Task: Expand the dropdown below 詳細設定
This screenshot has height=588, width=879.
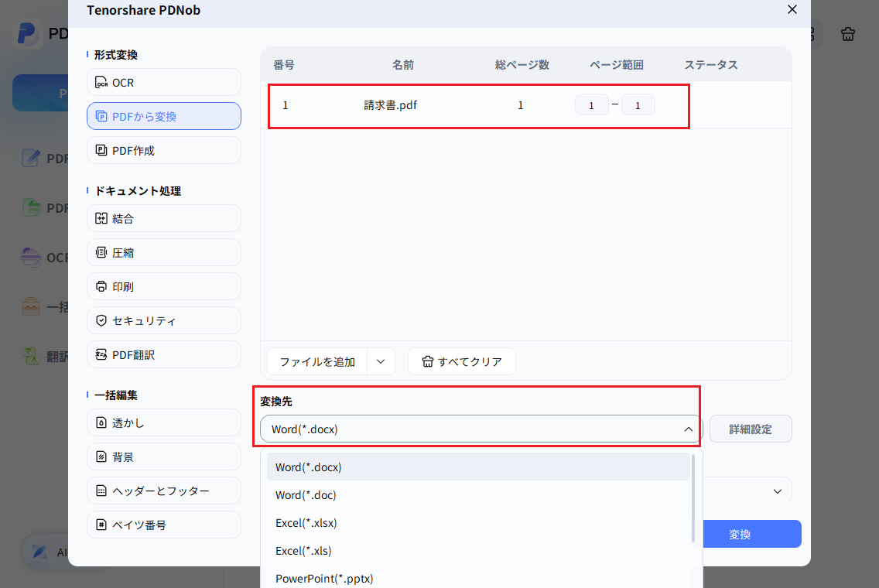Action: (778, 491)
